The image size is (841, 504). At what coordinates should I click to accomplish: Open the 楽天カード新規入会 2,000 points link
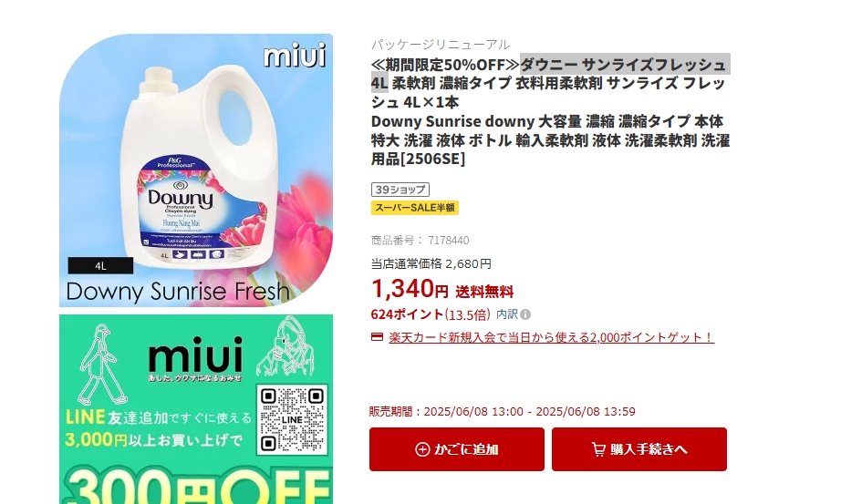[551, 337]
